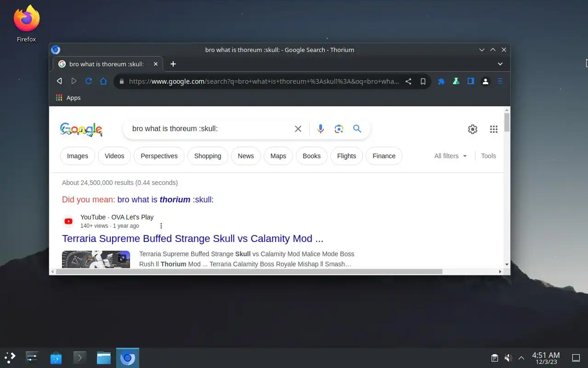
Task: Click the browser forward arrow
Action: 74,81
